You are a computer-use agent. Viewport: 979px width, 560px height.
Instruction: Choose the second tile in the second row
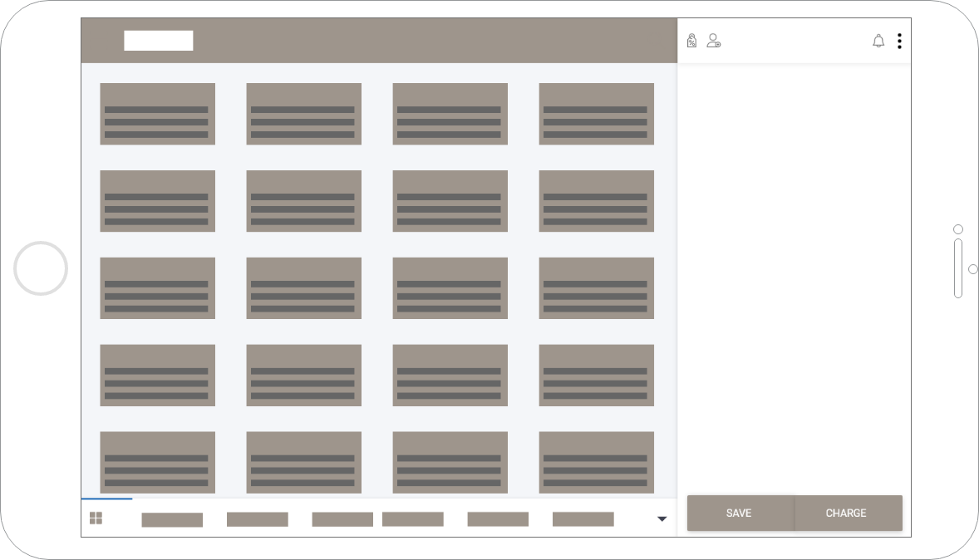coord(304,201)
